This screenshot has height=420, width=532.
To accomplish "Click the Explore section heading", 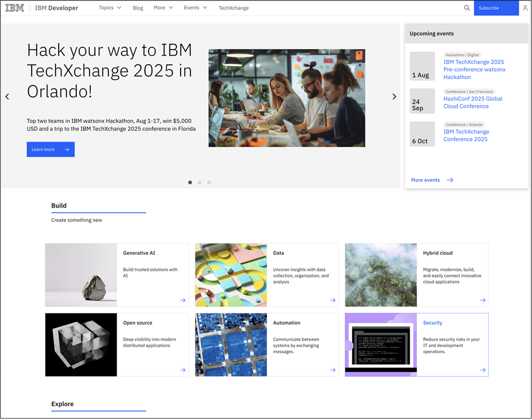I will coord(62,404).
